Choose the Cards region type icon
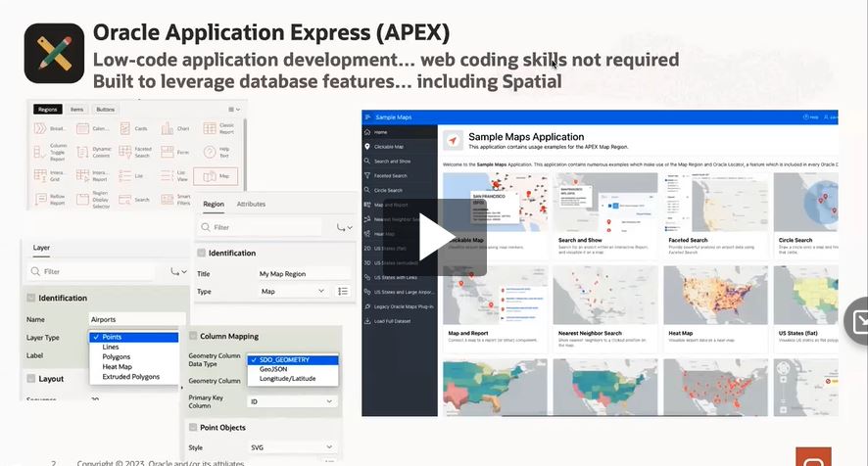This screenshot has width=868, height=466. tap(133, 128)
